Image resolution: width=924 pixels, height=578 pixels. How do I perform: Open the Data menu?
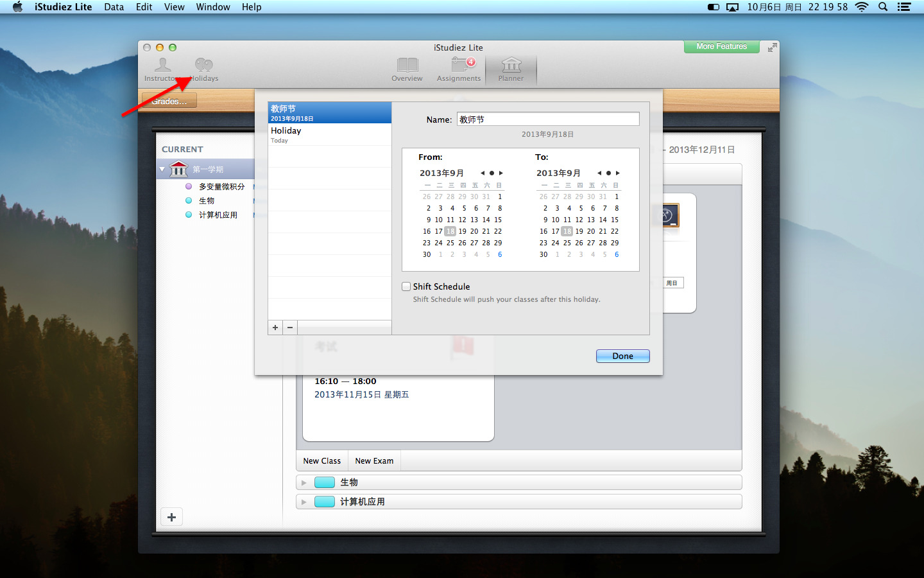coord(114,7)
